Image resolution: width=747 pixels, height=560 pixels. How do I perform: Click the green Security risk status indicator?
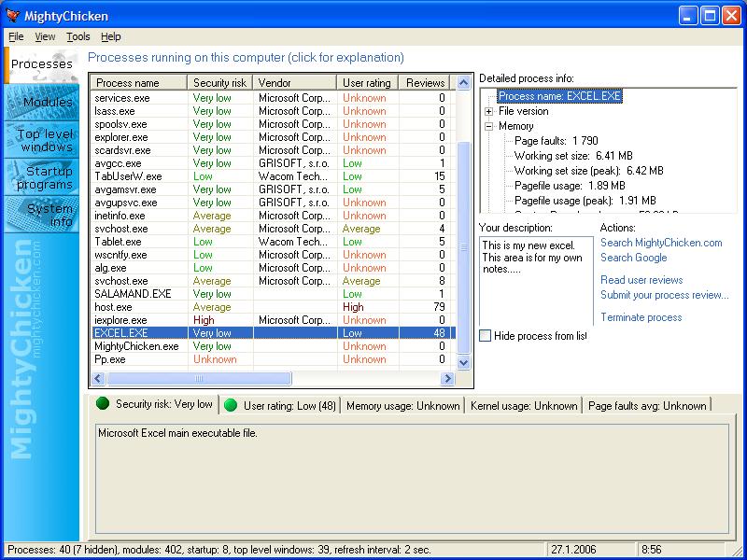[103, 403]
